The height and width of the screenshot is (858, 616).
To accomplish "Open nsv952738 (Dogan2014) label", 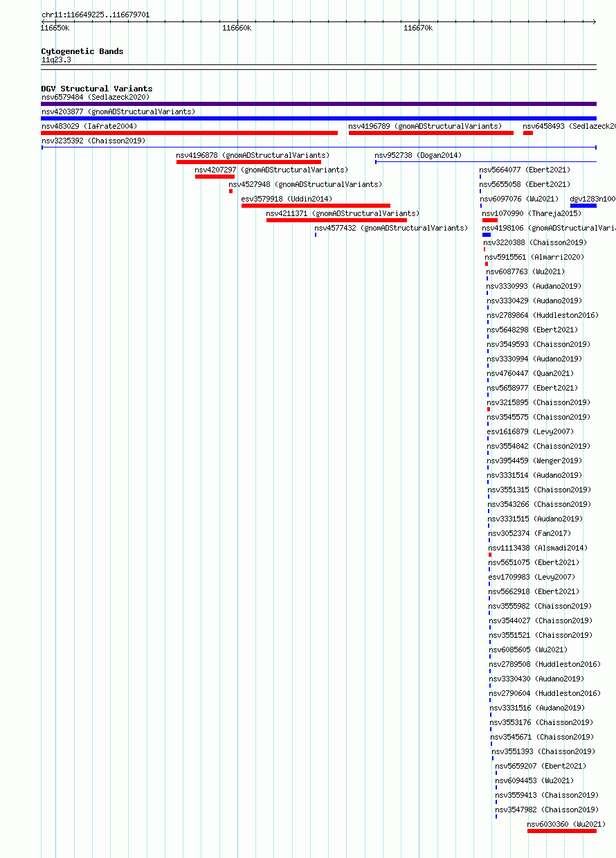I will tap(418, 155).
